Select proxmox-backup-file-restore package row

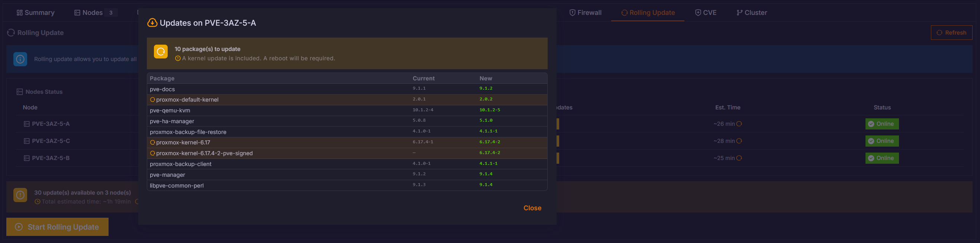347,132
